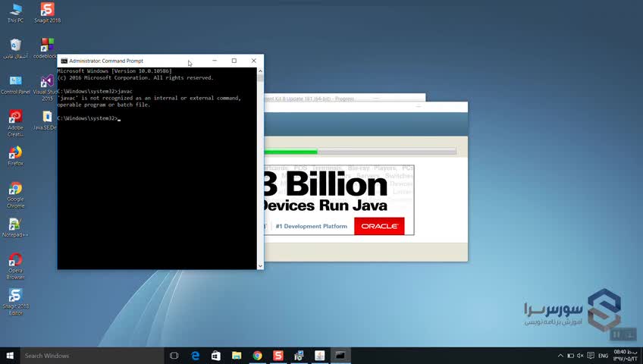Select the CodeBlocks desktop shortcut

coord(46,49)
